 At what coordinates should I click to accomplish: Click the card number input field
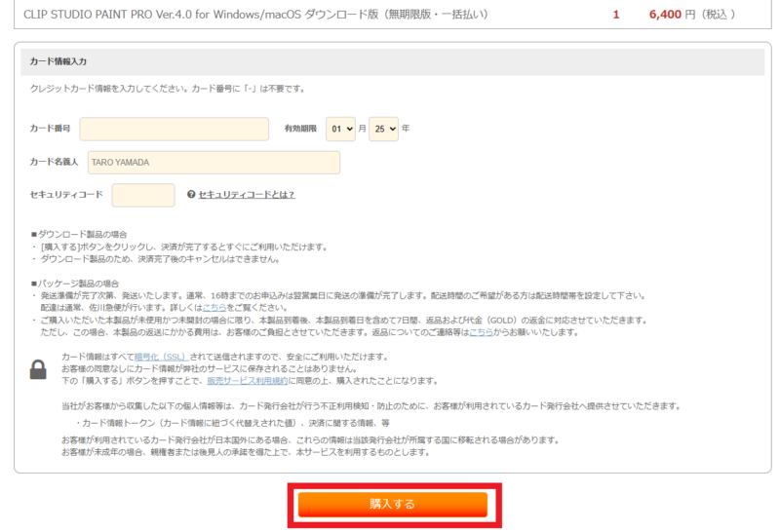coord(175,130)
